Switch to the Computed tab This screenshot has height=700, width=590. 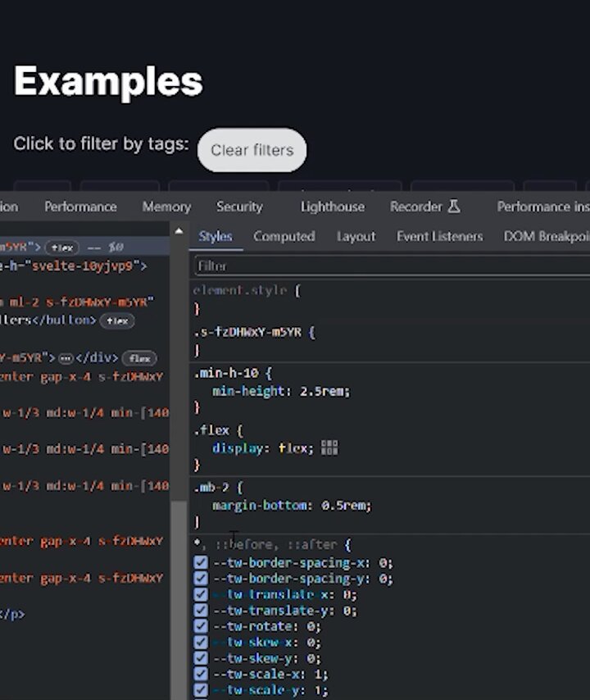click(x=284, y=236)
